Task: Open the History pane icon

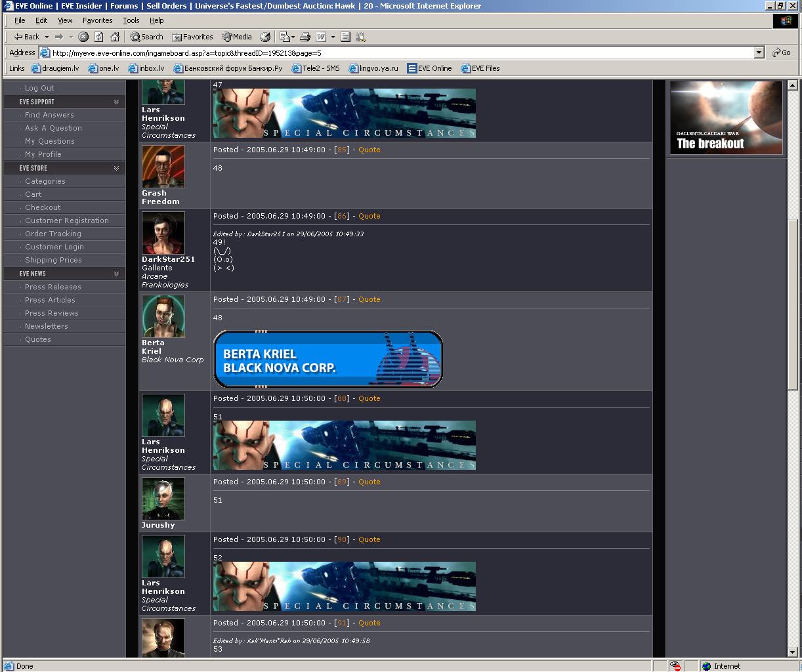Action: (265, 37)
